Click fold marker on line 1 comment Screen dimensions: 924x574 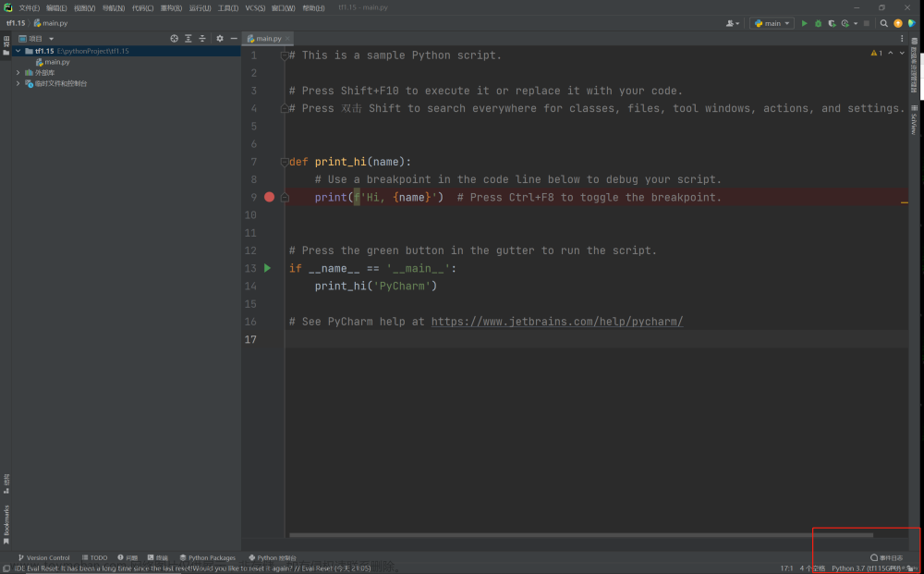coord(285,55)
